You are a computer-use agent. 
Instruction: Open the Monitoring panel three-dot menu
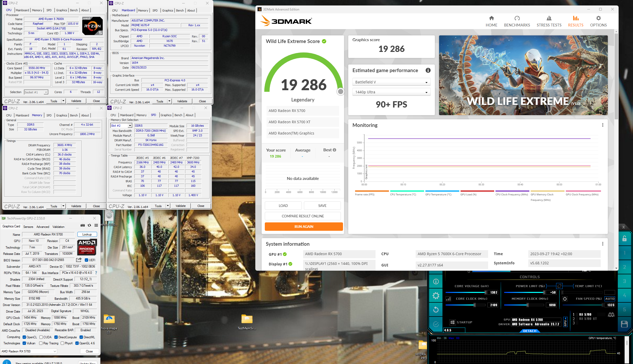click(603, 125)
